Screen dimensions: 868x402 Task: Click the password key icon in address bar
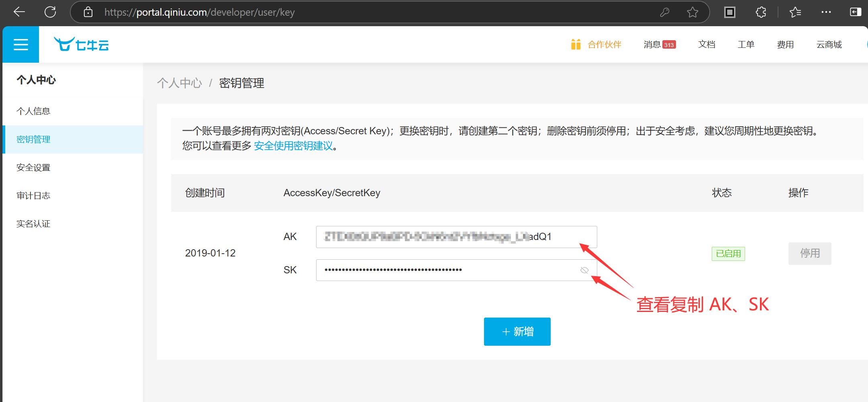click(x=664, y=12)
